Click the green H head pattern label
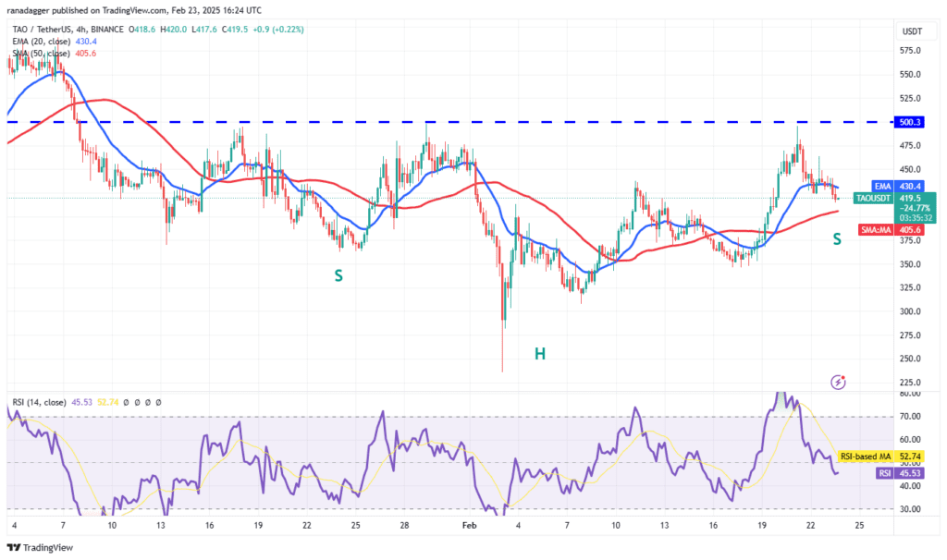The image size is (947, 560). (x=537, y=353)
